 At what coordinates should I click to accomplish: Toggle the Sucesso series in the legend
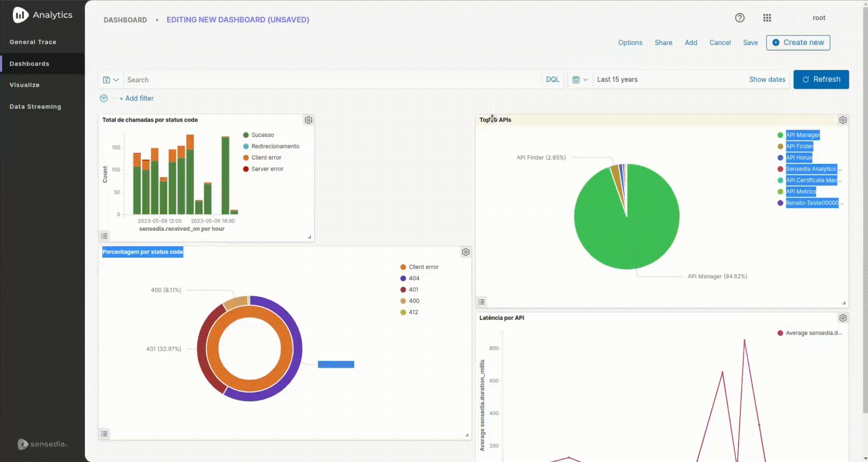click(x=262, y=135)
